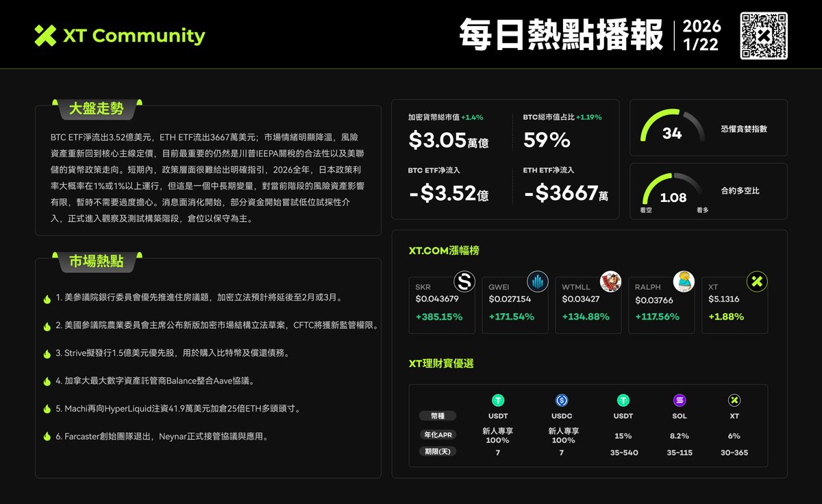Click the -$3667萬 ETH ETF inflow value

click(x=566, y=194)
